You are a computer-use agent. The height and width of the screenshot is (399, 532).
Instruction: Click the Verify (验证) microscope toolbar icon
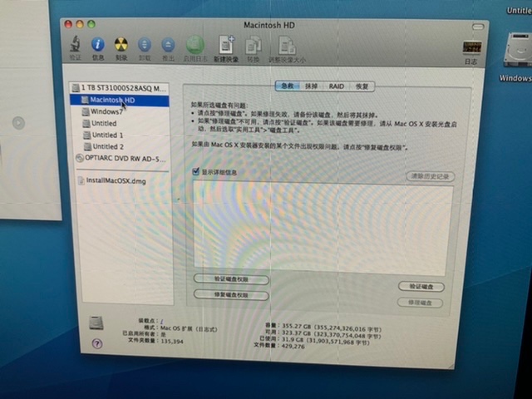click(76, 44)
